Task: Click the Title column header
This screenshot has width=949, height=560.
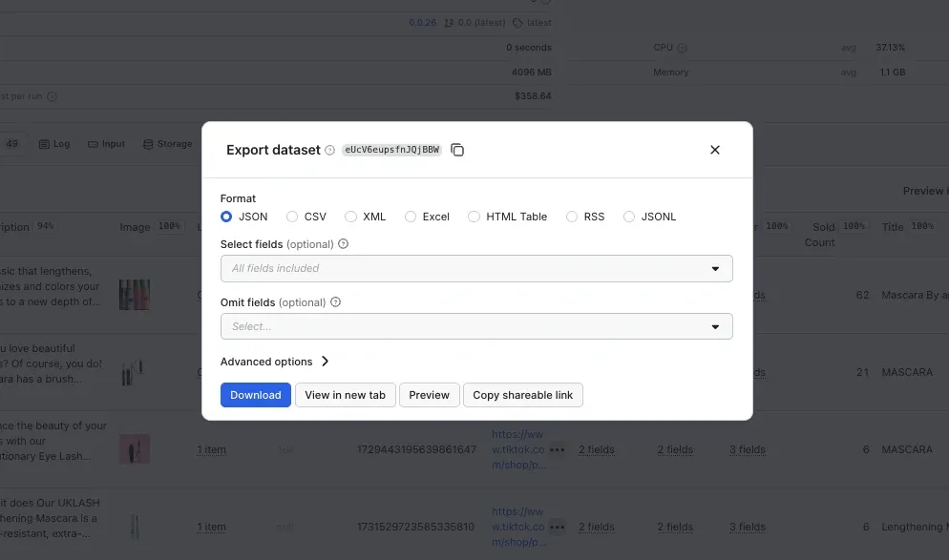Action: (893, 227)
